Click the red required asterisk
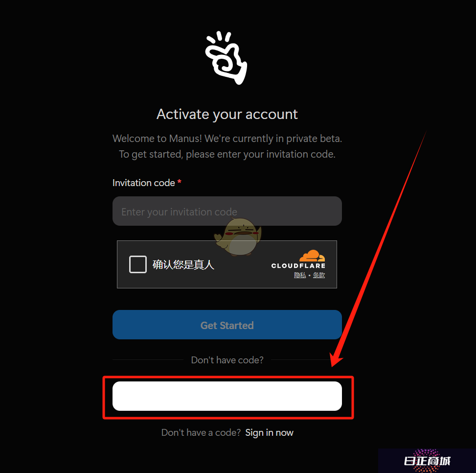This screenshot has width=476, height=473. click(180, 182)
